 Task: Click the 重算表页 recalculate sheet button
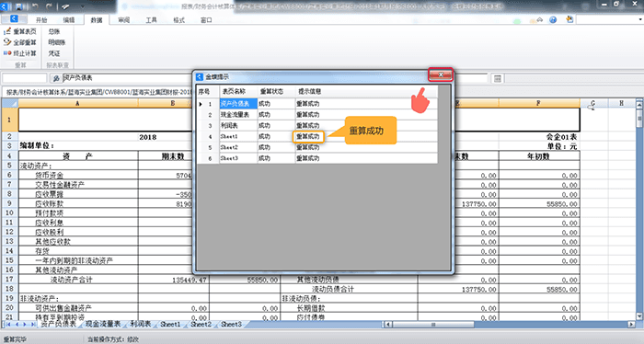pyautogui.click(x=19, y=31)
